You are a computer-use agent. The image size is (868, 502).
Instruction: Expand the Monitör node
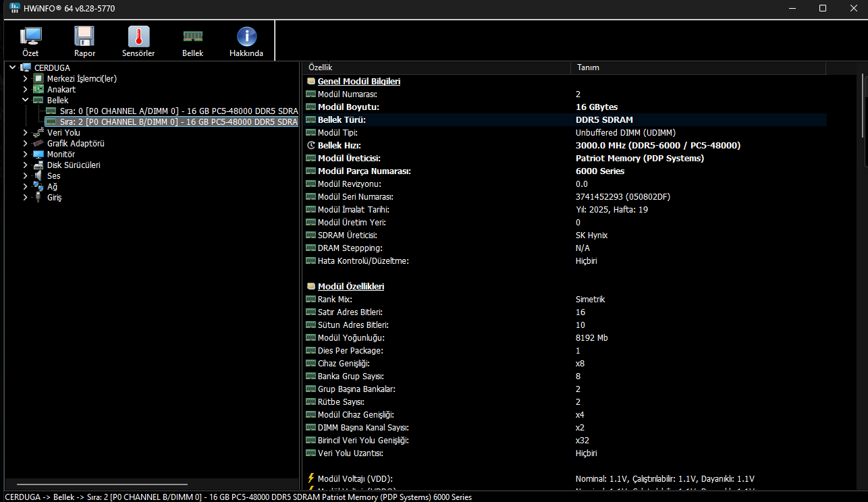(25, 154)
